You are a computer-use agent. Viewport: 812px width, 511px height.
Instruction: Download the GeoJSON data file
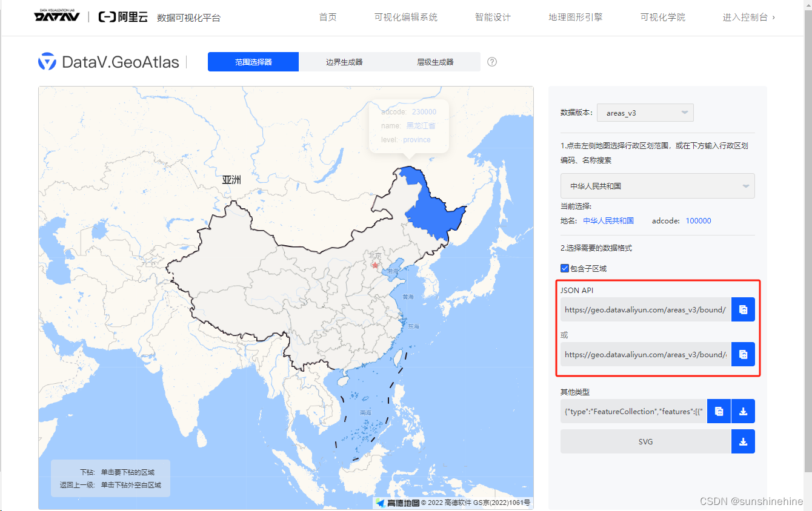[743, 411]
